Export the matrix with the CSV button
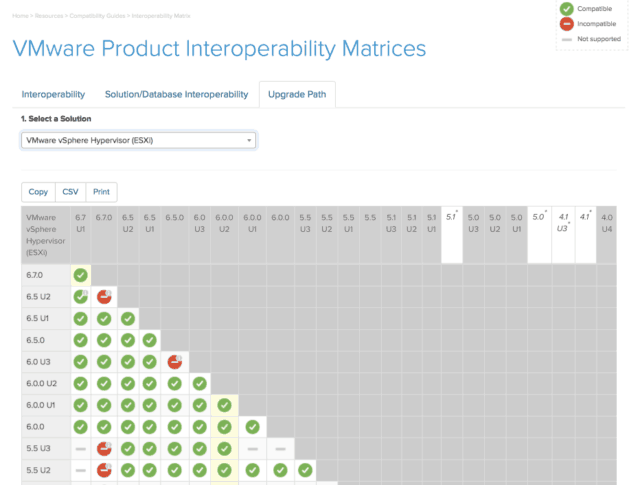The height and width of the screenshot is (485, 640). pyautogui.click(x=70, y=192)
